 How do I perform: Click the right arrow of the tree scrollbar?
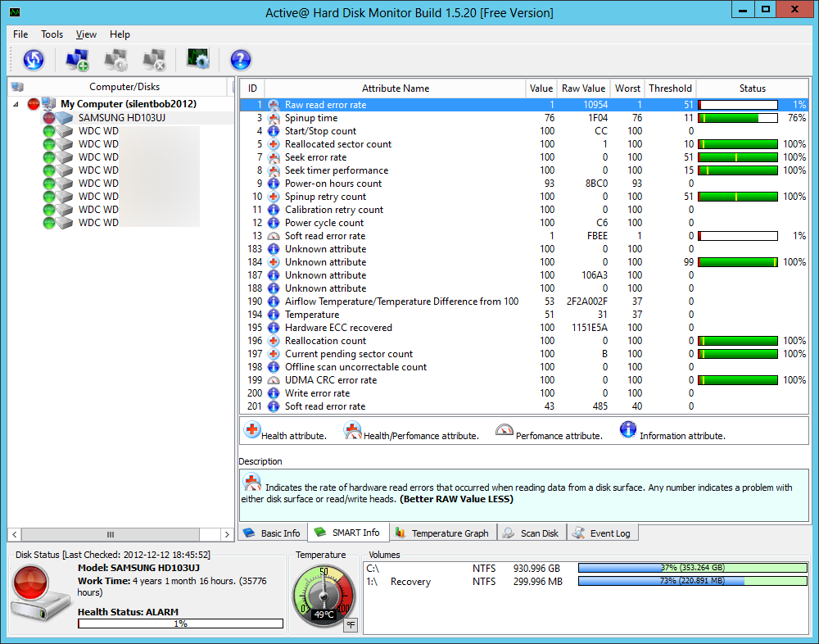click(x=227, y=534)
